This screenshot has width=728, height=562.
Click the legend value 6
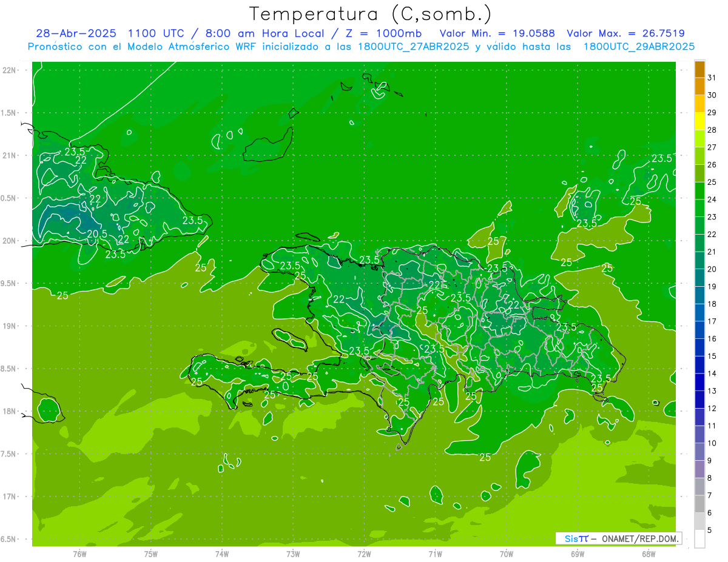click(x=710, y=513)
